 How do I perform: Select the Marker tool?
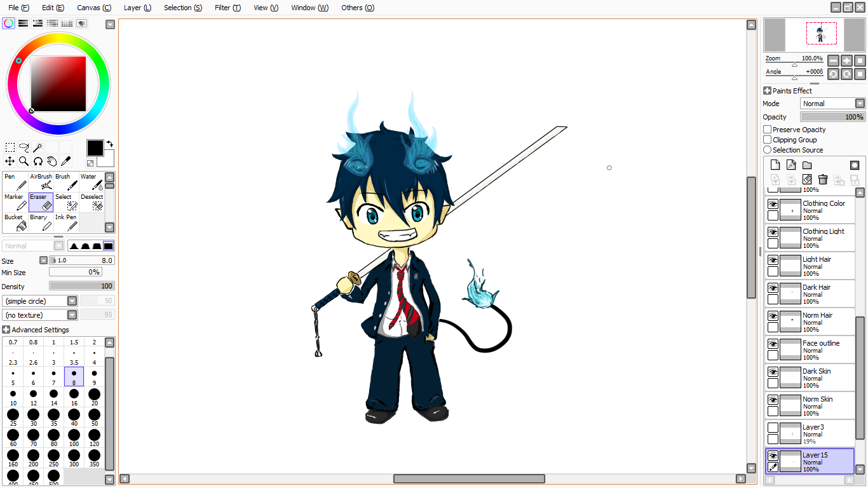coord(15,202)
